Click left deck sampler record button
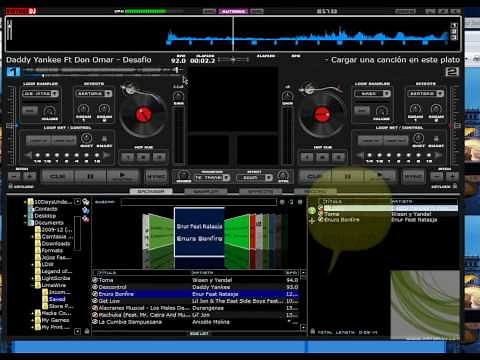The width and height of the screenshot is (480, 360). click(30, 110)
